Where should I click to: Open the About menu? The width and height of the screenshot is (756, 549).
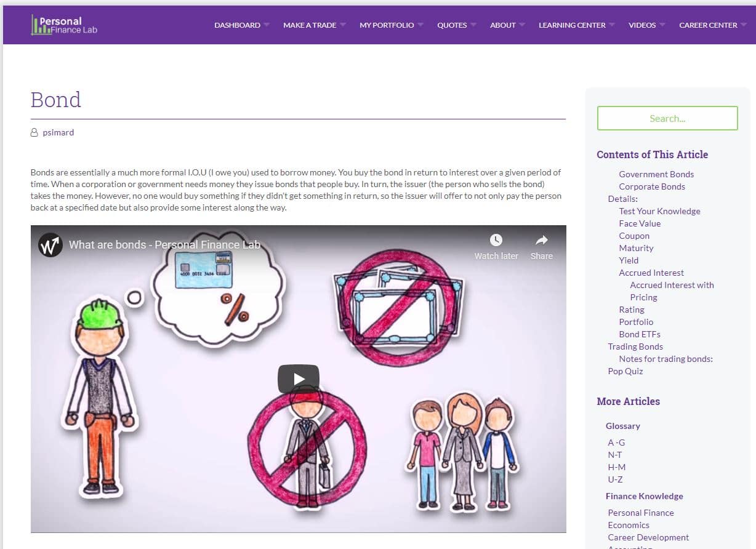click(x=503, y=25)
